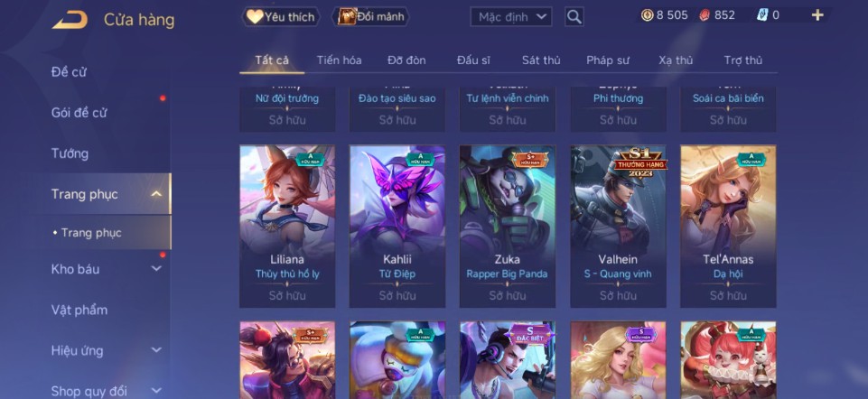Select Liliana Thủy thủ hồ ly skin

click(287, 227)
